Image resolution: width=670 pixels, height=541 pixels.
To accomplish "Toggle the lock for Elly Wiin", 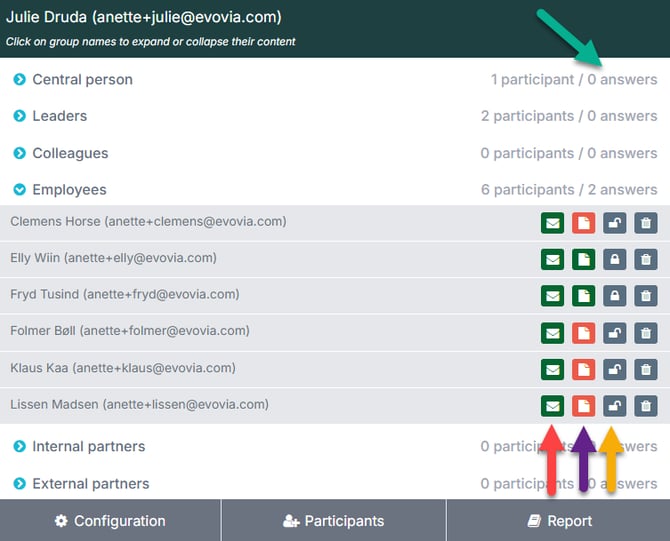I will tap(615, 260).
